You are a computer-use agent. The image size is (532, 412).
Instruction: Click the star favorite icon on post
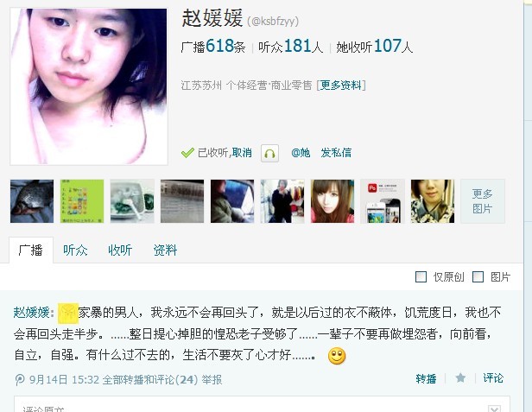[x=460, y=377]
